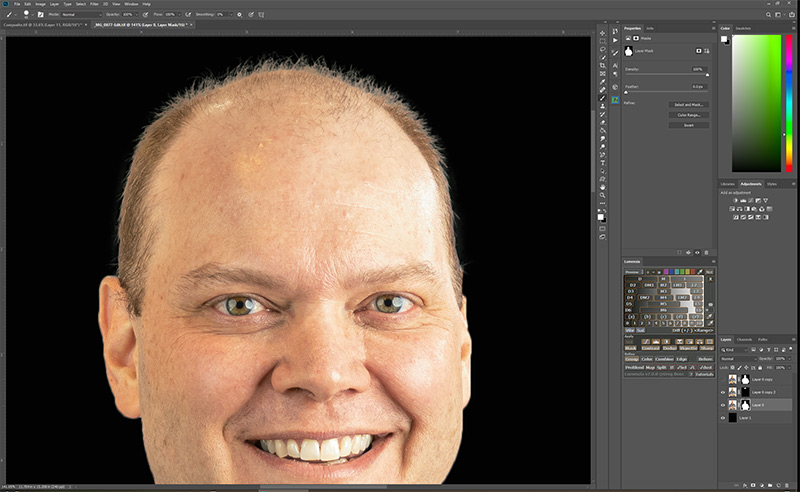Screen dimensions: 800x492
Task: Select the Crop tool
Action: 603,66
